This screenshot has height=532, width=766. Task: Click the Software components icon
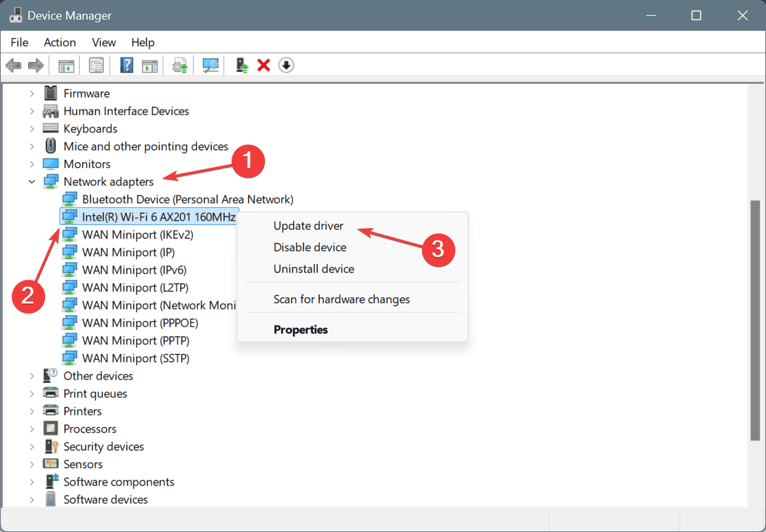pos(51,481)
